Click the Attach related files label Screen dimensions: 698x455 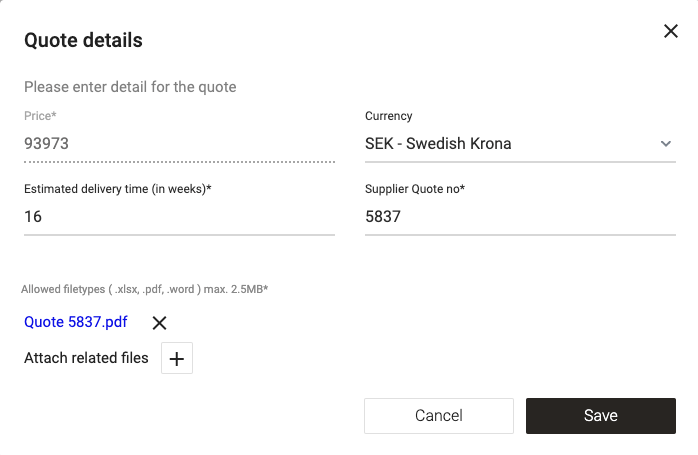coord(86,358)
